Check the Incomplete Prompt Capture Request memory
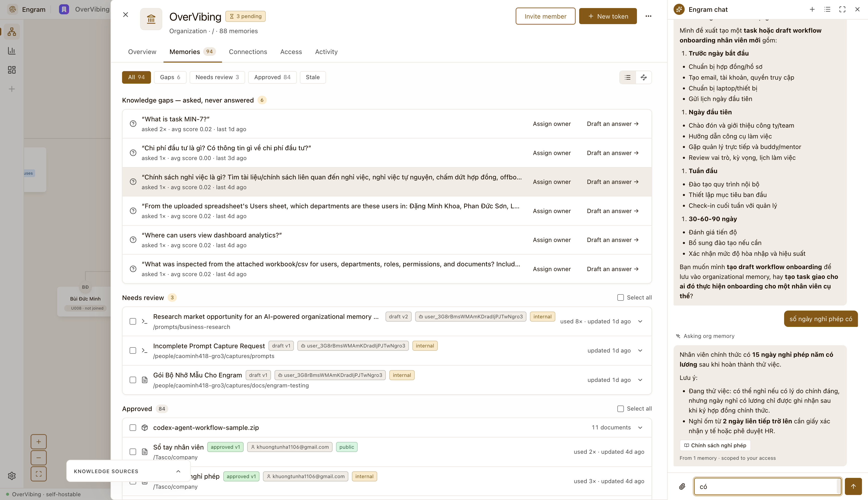The width and height of the screenshot is (868, 500). (133, 351)
